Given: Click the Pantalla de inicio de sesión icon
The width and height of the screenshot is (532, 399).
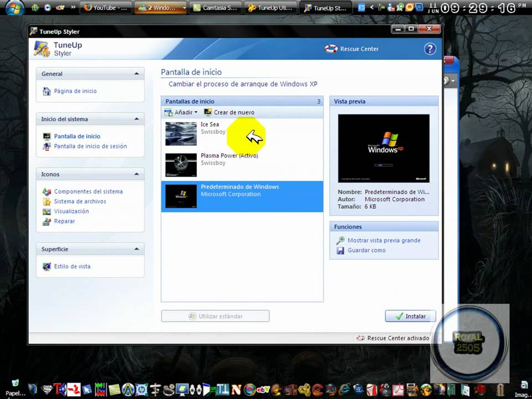Looking at the screenshot, I should (47, 146).
